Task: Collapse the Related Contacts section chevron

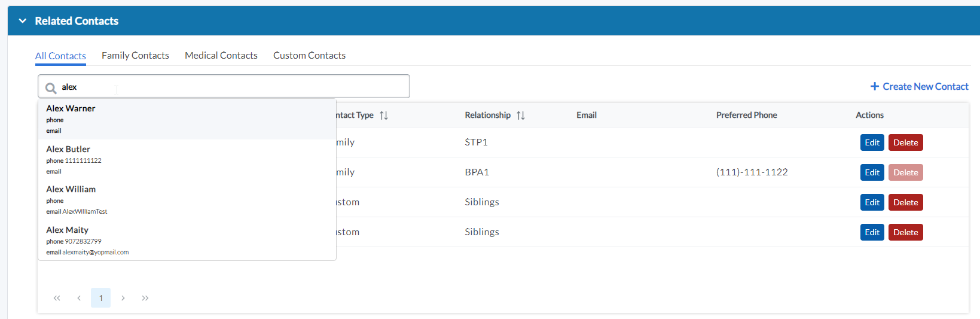Action: click(23, 21)
